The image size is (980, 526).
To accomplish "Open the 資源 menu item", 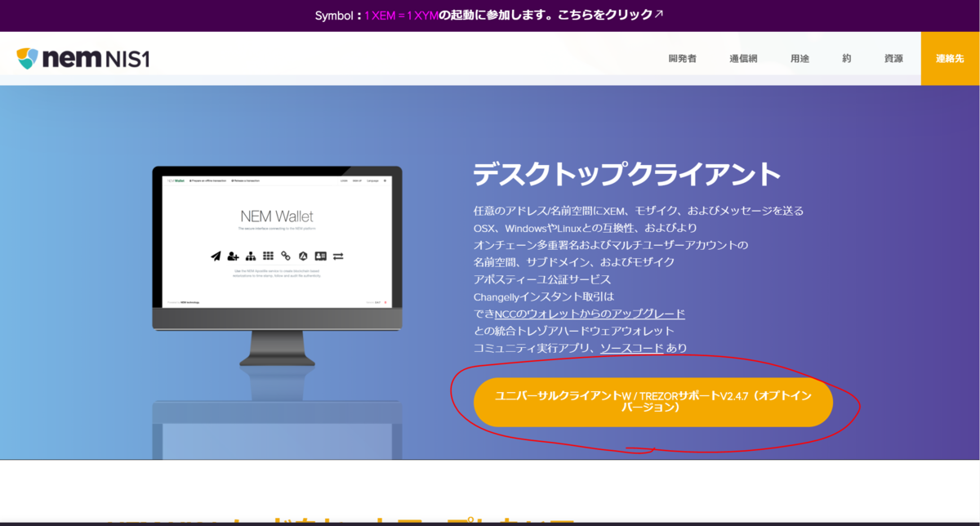I will click(x=893, y=59).
